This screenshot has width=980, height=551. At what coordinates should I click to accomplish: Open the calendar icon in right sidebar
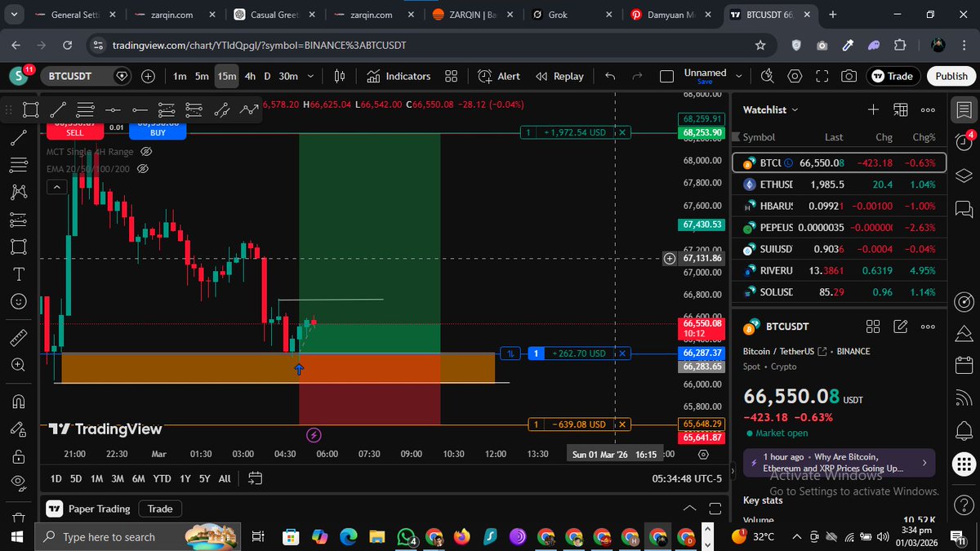[x=964, y=367]
